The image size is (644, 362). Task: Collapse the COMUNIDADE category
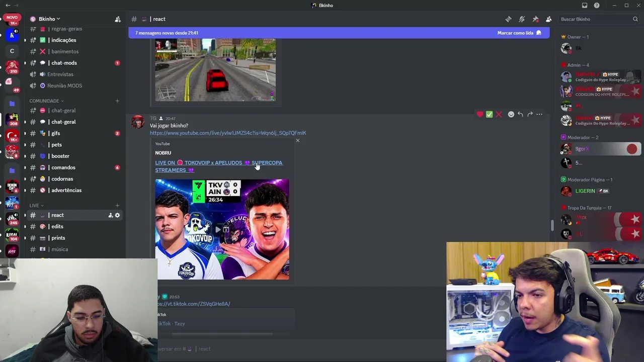[46, 101]
